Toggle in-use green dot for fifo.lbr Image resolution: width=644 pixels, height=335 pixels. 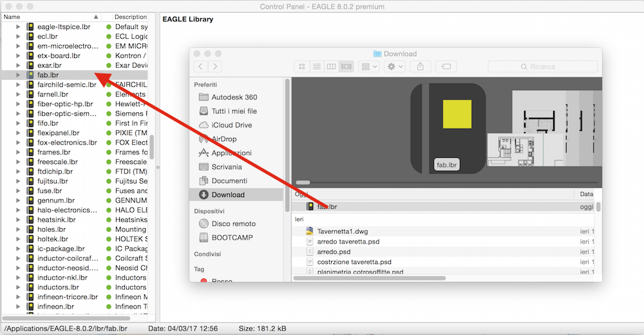point(109,123)
